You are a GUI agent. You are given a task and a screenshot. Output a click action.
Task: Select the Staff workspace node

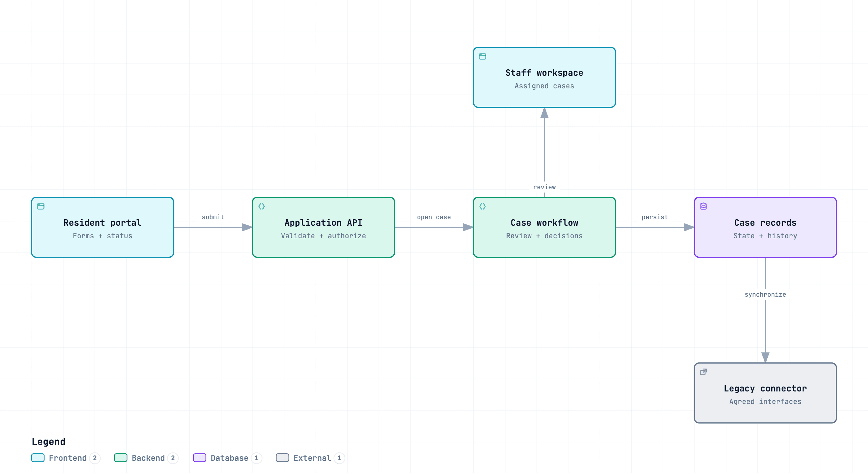click(x=545, y=77)
